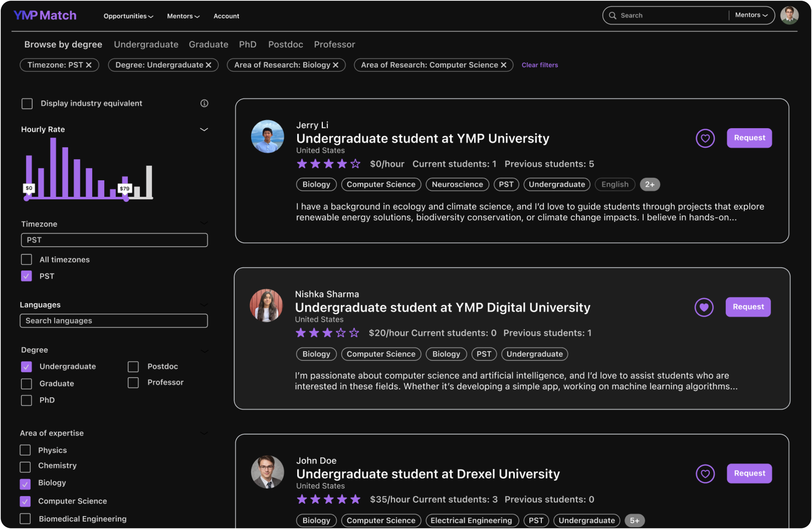Open the Opportunities dropdown menu
The height and width of the screenshot is (529, 812).
pos(128,16)
